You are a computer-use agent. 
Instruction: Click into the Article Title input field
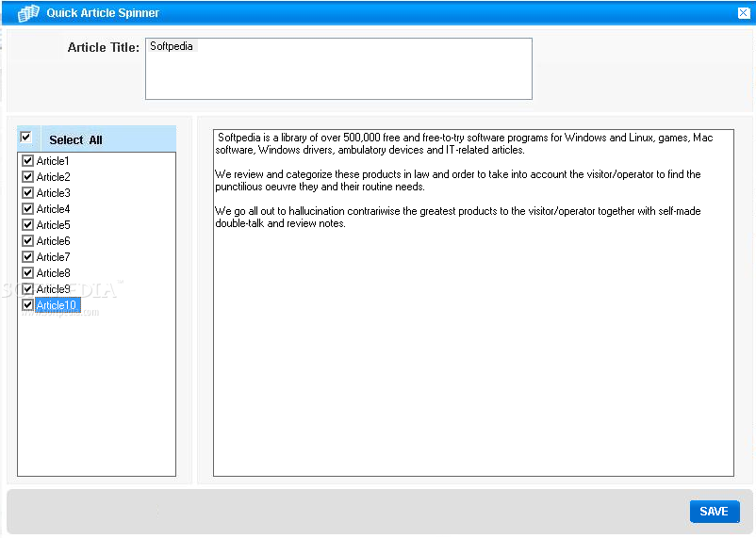click(x=338, y=69)
